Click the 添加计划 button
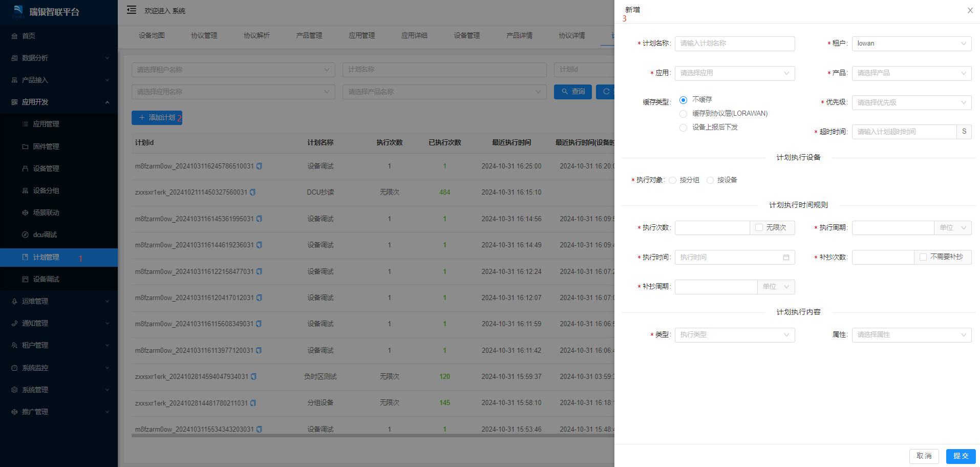 (x=157, y=118)
